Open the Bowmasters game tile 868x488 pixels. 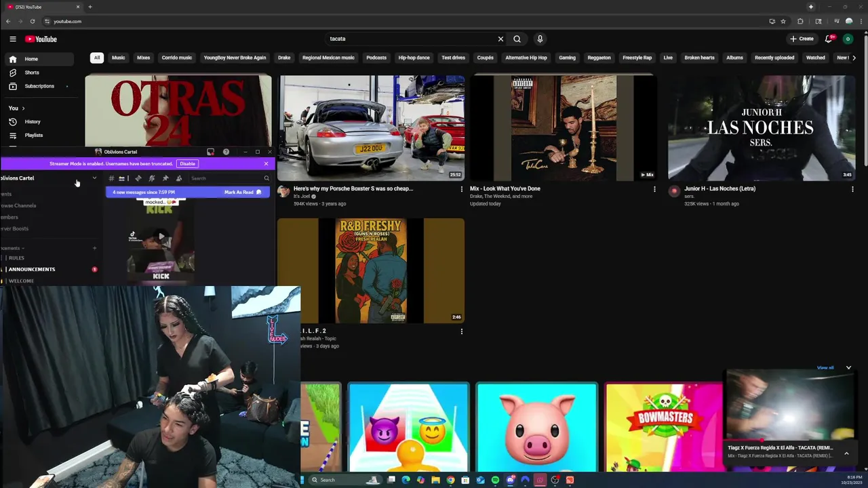pos(665,427)
